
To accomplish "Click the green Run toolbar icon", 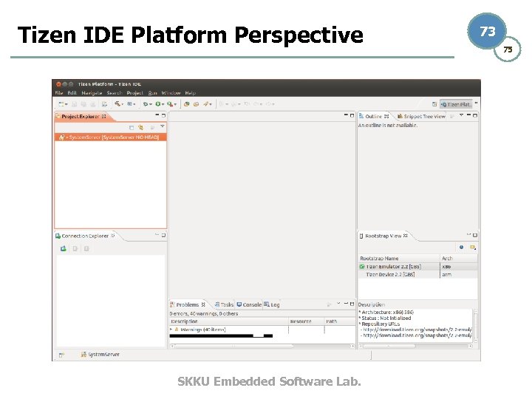I will (158, 104).
